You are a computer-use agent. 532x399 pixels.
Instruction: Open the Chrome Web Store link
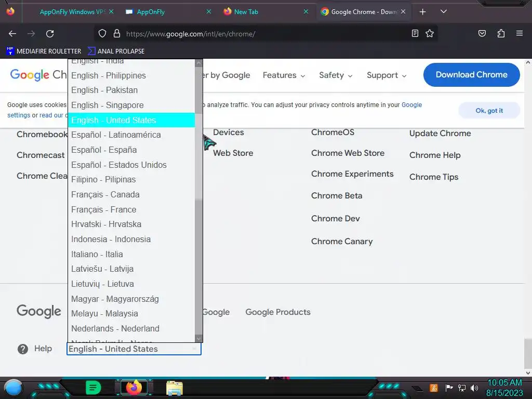(x=348, y=153)
